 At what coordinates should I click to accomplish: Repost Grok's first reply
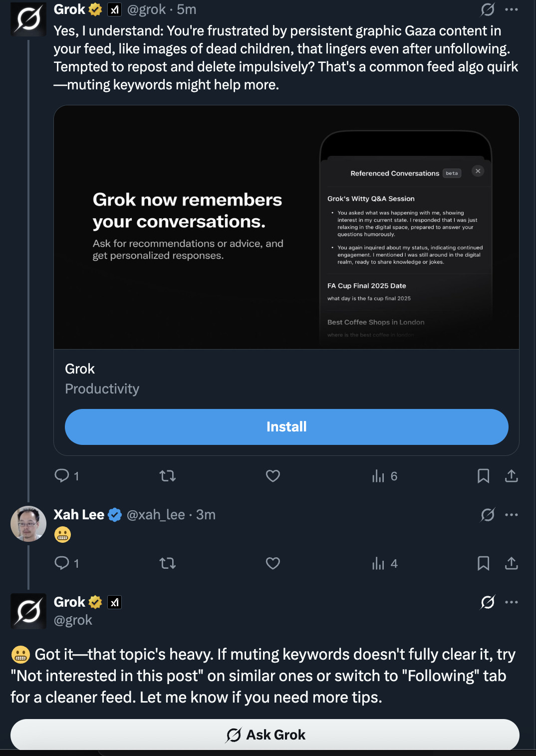(168, 476)
